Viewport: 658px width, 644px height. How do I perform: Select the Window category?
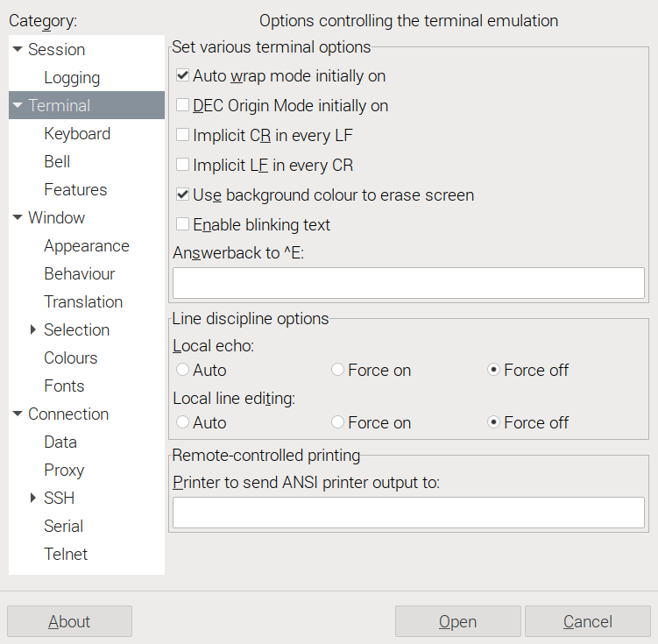(x=57, y=217)
